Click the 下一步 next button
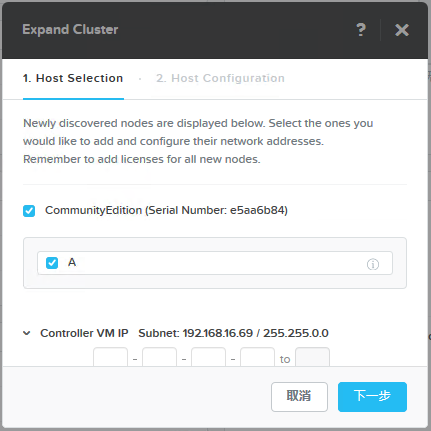 coord(372,396)
